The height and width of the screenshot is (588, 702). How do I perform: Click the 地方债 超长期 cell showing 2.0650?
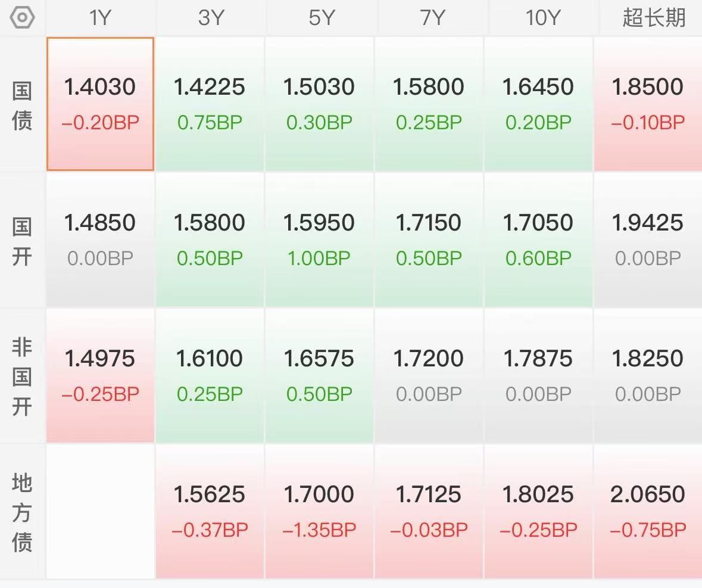click(x=648, y=511)
